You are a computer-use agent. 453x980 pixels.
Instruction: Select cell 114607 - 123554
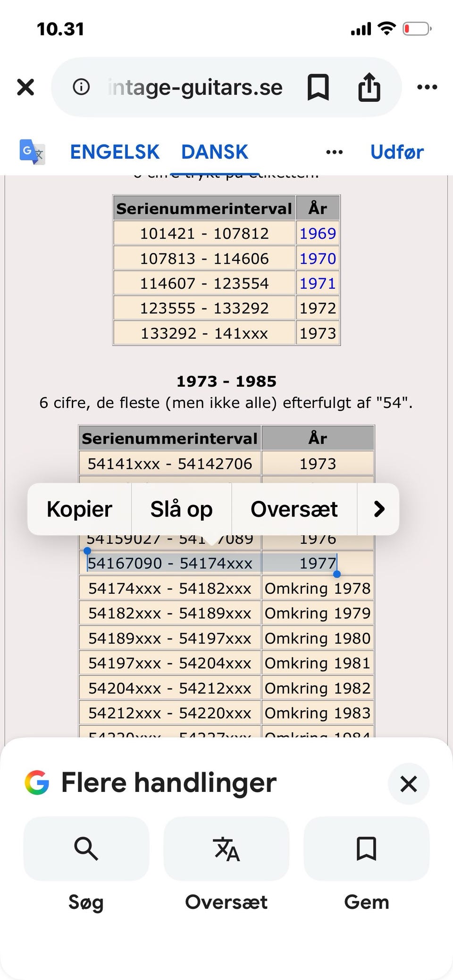[x=204, y=283]
